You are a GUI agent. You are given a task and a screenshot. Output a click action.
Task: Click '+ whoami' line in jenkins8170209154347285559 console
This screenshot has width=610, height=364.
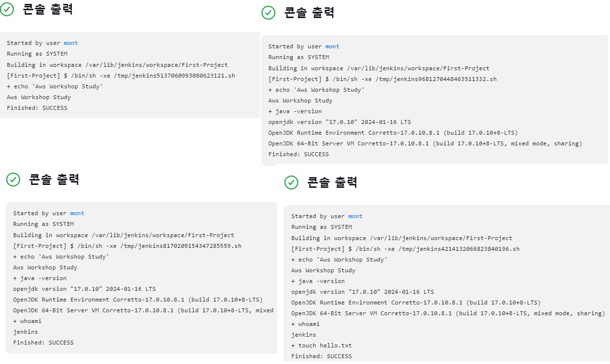point(27,321)
